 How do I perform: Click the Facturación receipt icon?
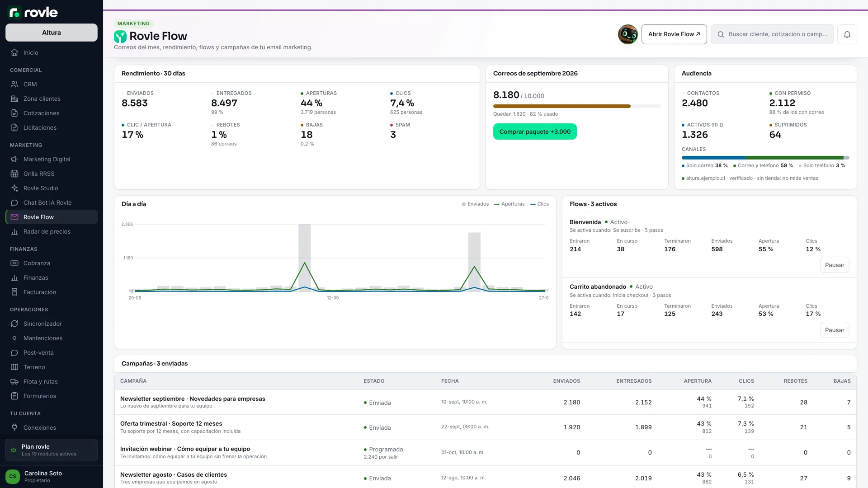tap(14, 292)
